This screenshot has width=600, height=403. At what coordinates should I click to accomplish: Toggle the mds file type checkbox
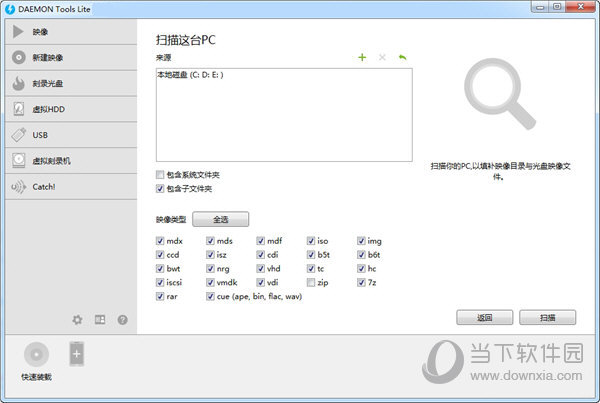pos(210,241)
